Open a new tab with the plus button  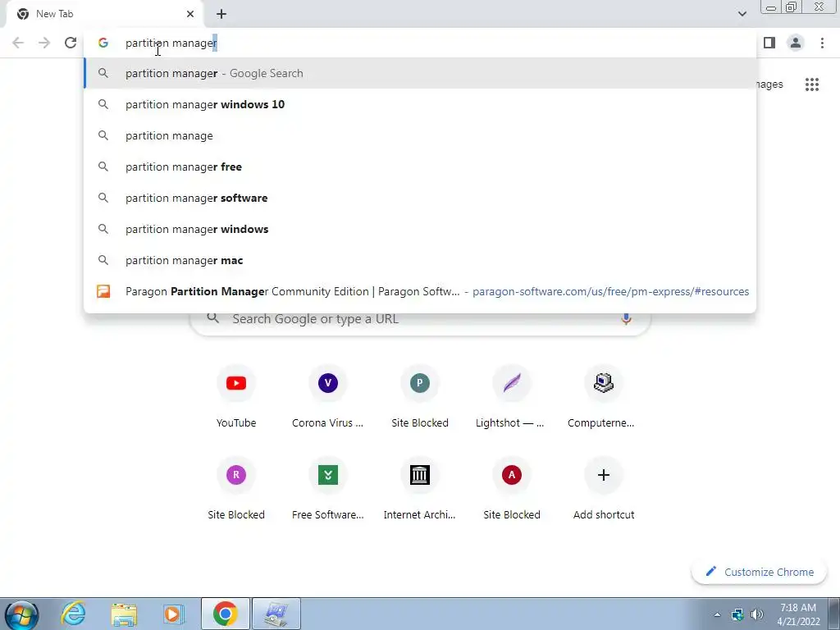(x=221, y=14)
